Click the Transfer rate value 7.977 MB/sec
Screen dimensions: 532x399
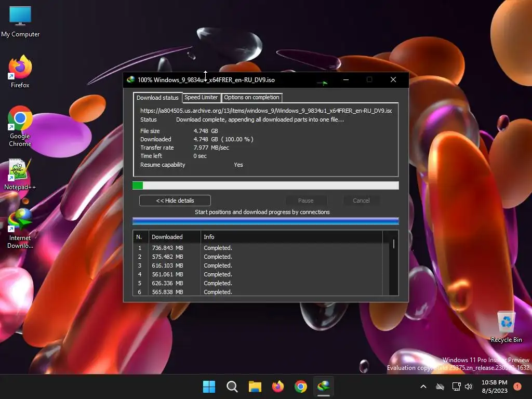point(211,148)
